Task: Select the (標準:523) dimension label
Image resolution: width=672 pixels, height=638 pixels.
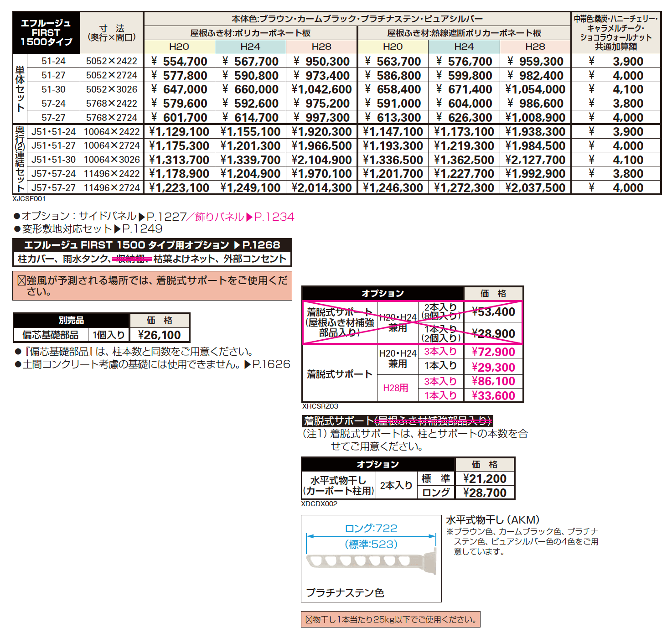Action: click(371, 545)
